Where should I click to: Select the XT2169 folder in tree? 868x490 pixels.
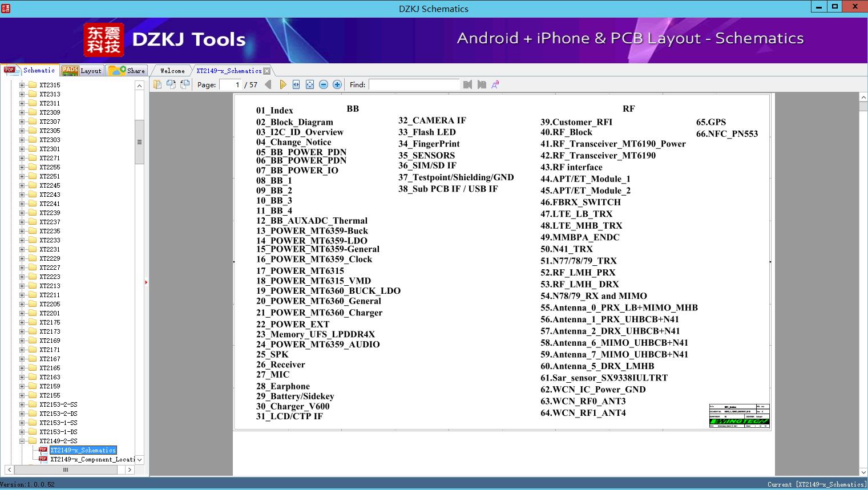(50, 341)
